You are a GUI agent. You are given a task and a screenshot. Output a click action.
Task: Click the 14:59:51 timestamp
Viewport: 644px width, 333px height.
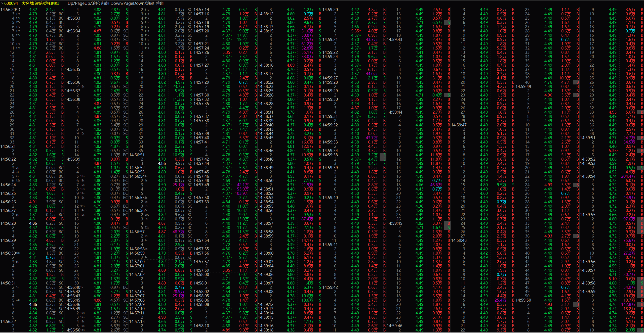pyautogui.click(x=588, y=138)
